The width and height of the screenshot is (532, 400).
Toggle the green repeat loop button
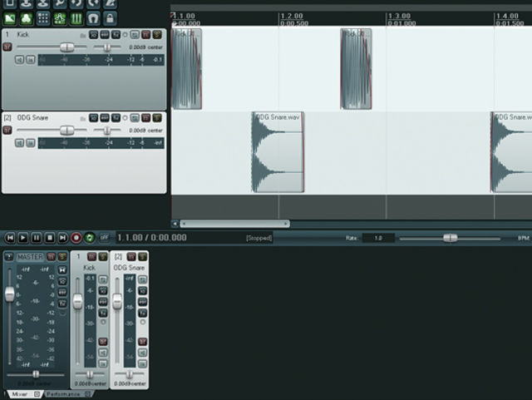(90, 238)
